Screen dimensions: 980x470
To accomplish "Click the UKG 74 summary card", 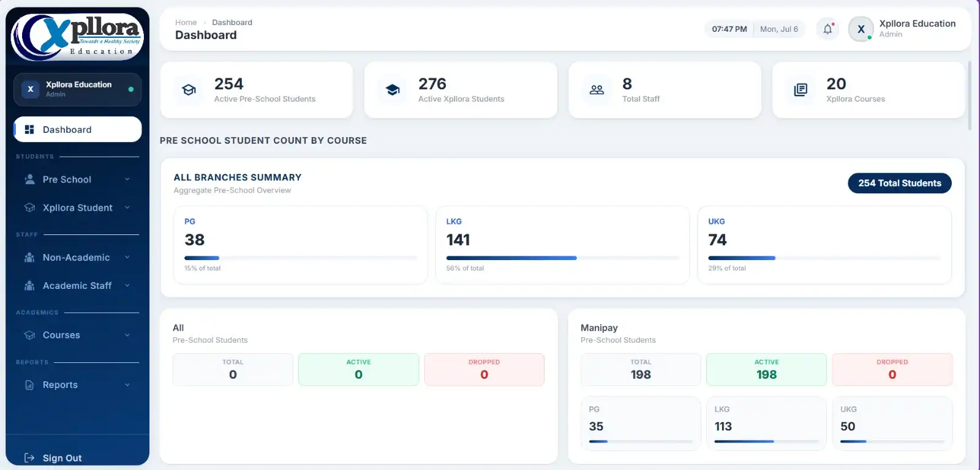I will point(824,245).
